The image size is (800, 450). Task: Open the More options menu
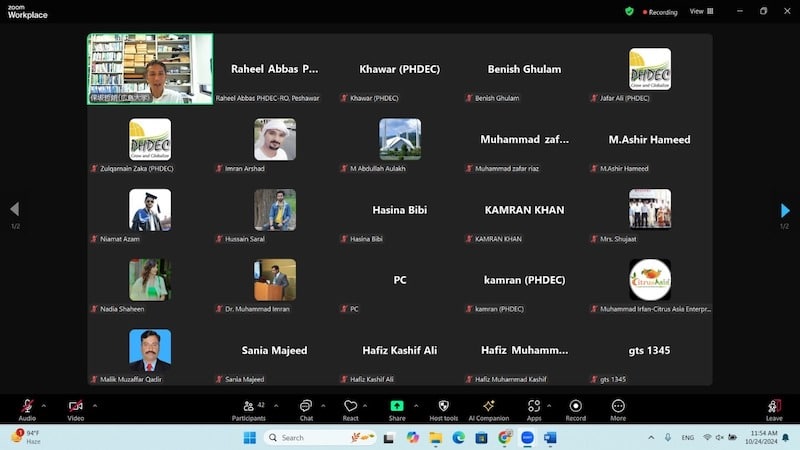coord(618,408)
